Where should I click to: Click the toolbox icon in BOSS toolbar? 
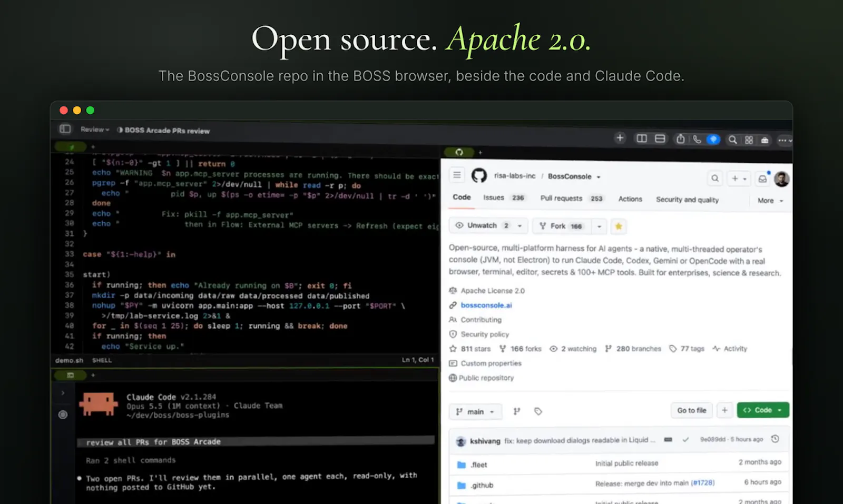764,140
